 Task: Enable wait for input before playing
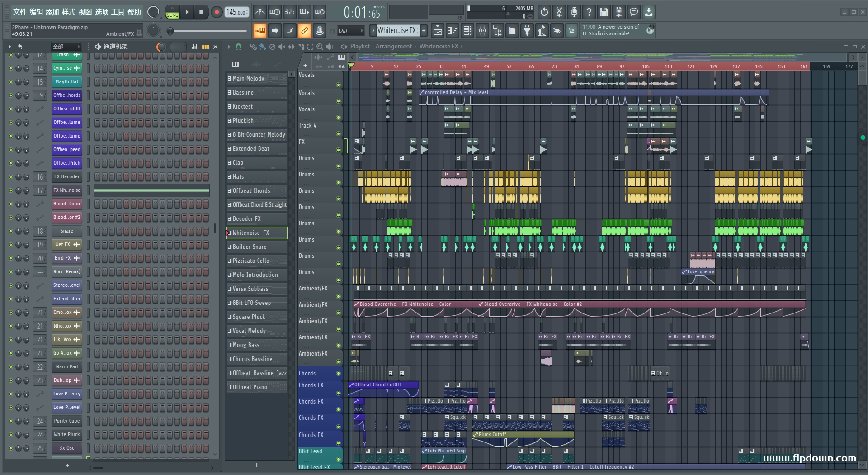pyautogui.click(x=274, y=12)
